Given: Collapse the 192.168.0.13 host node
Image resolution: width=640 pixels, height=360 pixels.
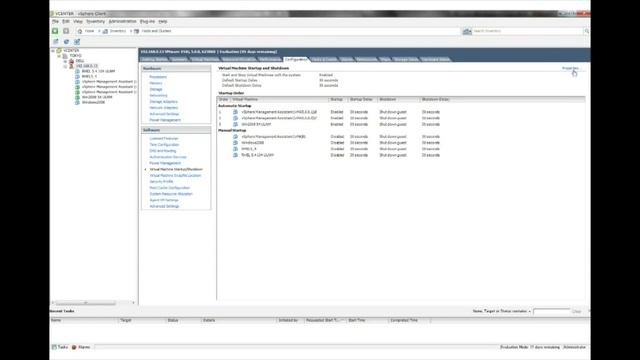Looking at the screenshot, I should click(x=66, y=66).
